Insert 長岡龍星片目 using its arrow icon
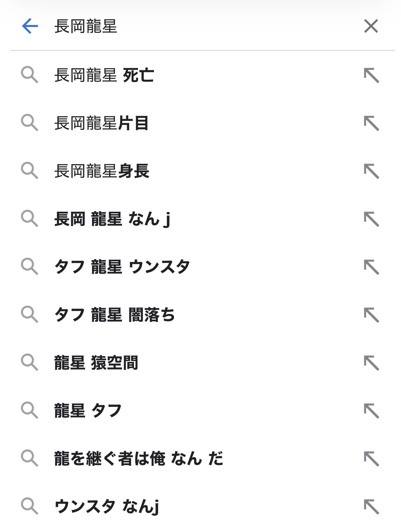Screen dimensions: 401x532 (x=371, y=123)
